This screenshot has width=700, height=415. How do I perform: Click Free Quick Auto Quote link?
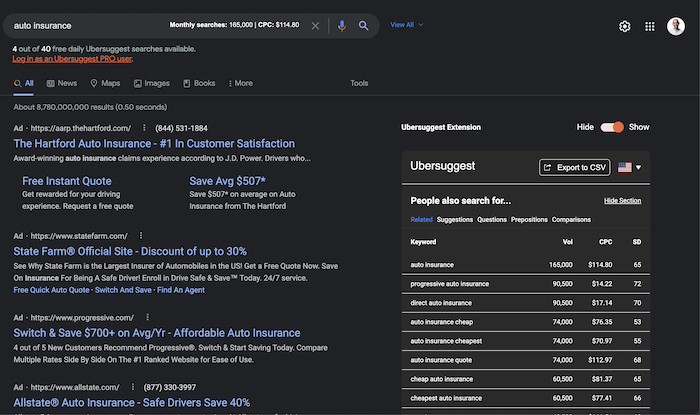[x=51, y=290]
